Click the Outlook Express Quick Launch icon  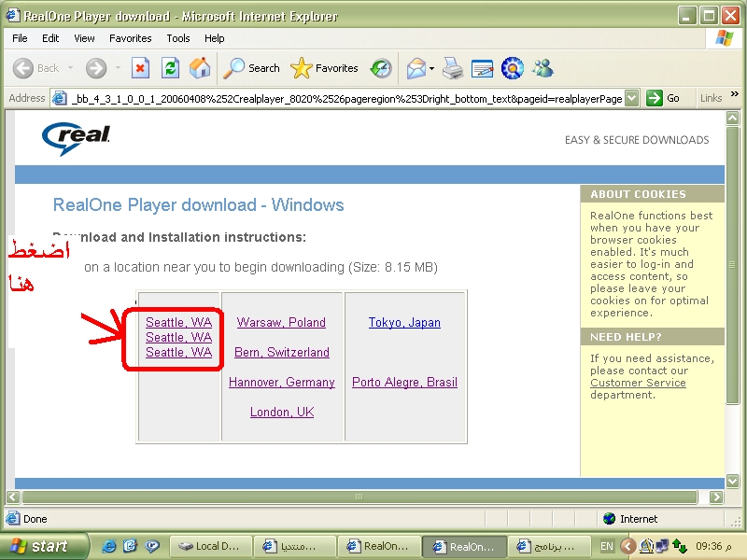(x=130, y=546)
